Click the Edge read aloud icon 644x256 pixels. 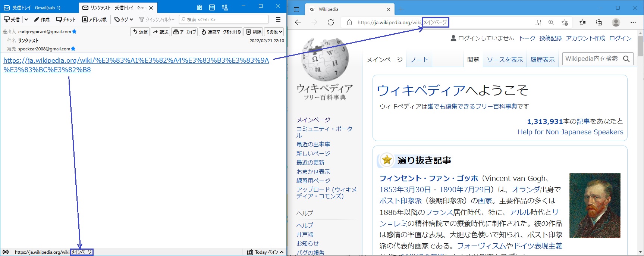click(538, 22)
